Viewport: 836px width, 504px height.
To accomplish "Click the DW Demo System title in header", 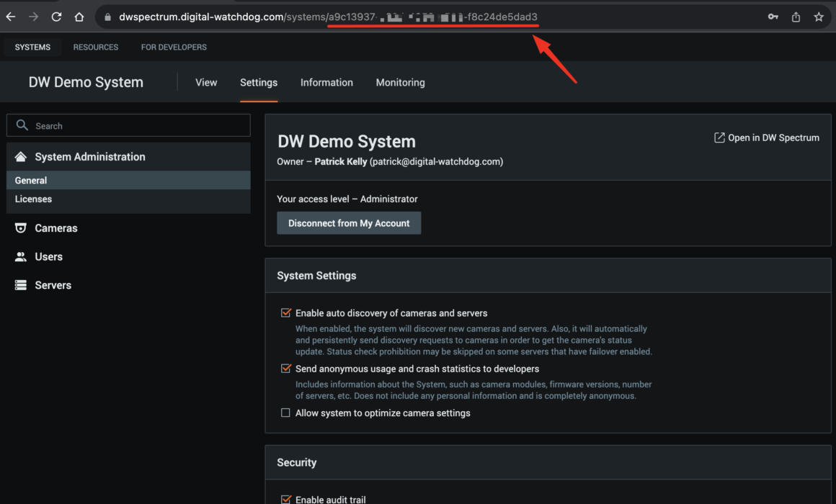I will click(86, 82).
